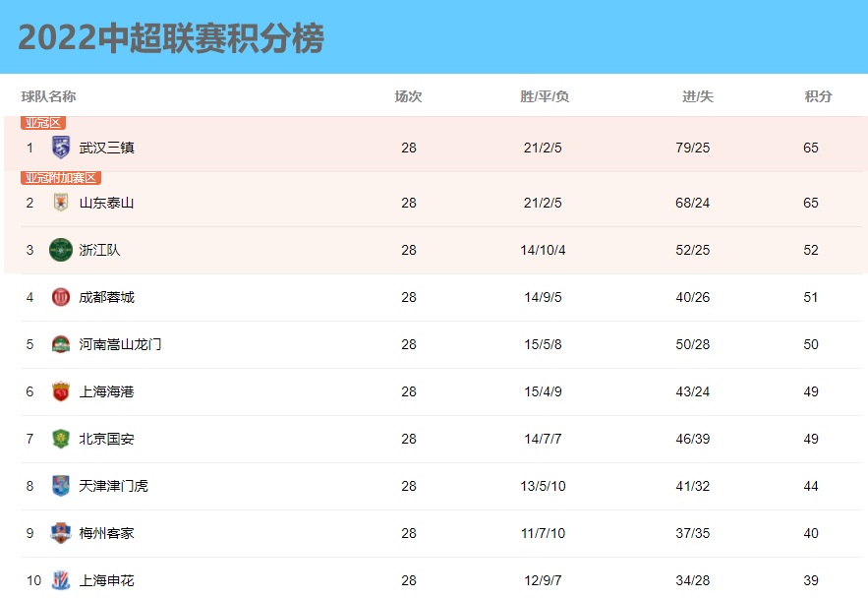Select the 天津津门虎 team name

113,486
